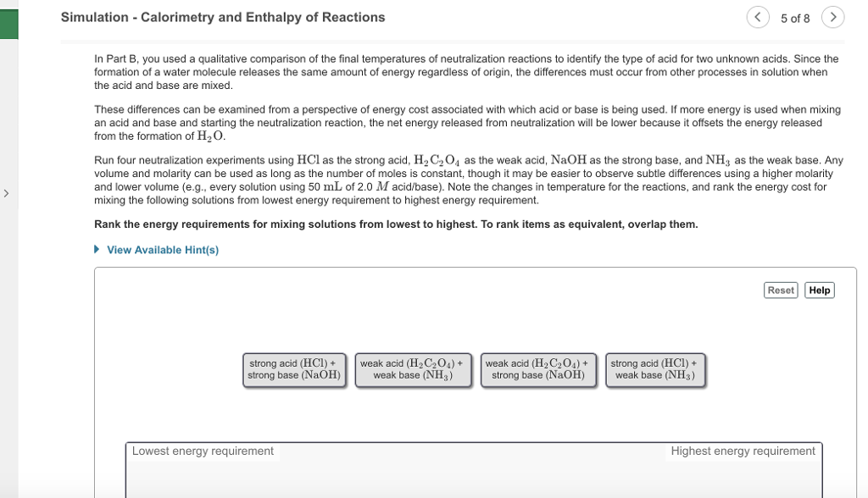The width and height of the screenshot is (868, 498).
Task: Click the 5 of 8 page indicator
Action: 795,16
